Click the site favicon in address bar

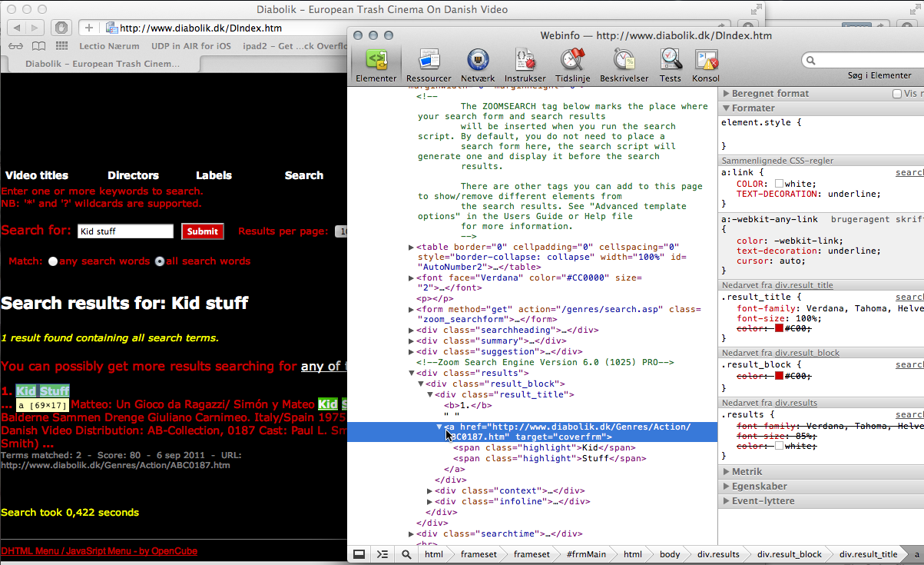coord(111,28)
